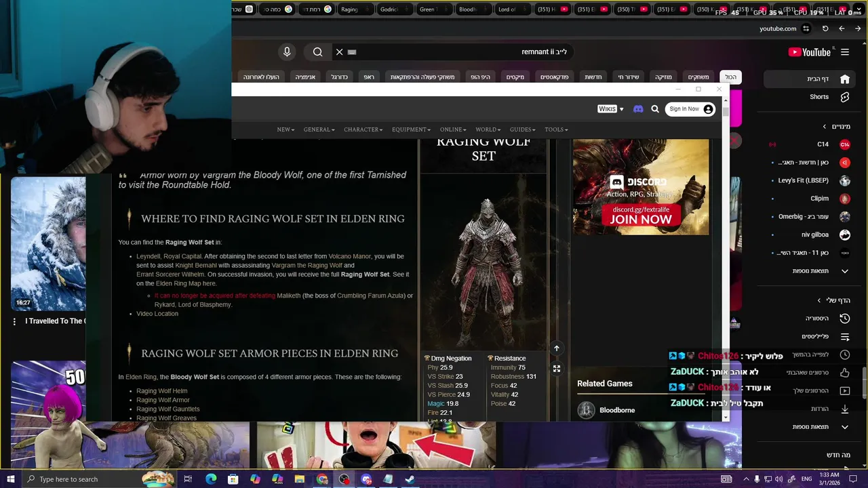Open Your Videos icon in sidebar

click(x=845, y=391)
